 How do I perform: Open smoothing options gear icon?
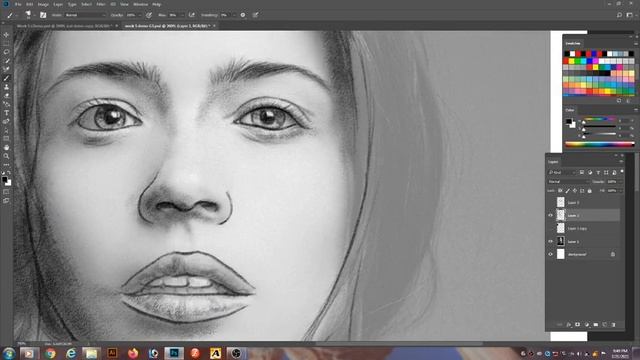tap(243, 15)
